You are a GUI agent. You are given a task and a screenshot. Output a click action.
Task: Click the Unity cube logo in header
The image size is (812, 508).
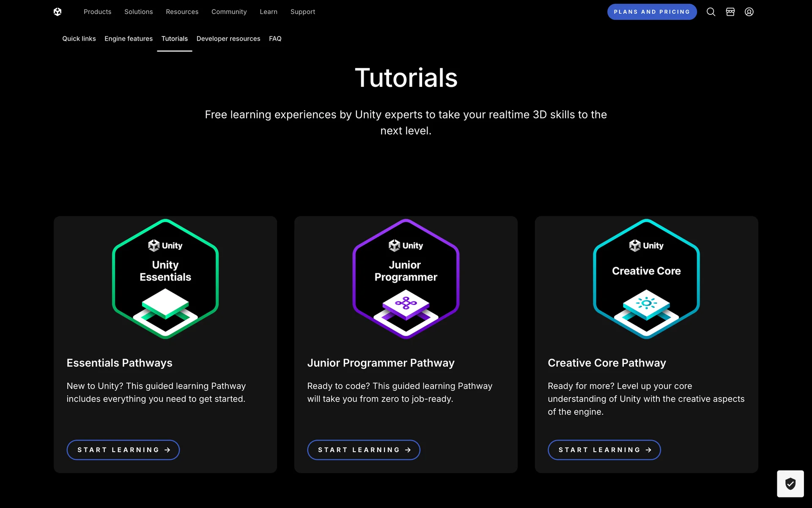pyautogui.click(x=58, y=12)
